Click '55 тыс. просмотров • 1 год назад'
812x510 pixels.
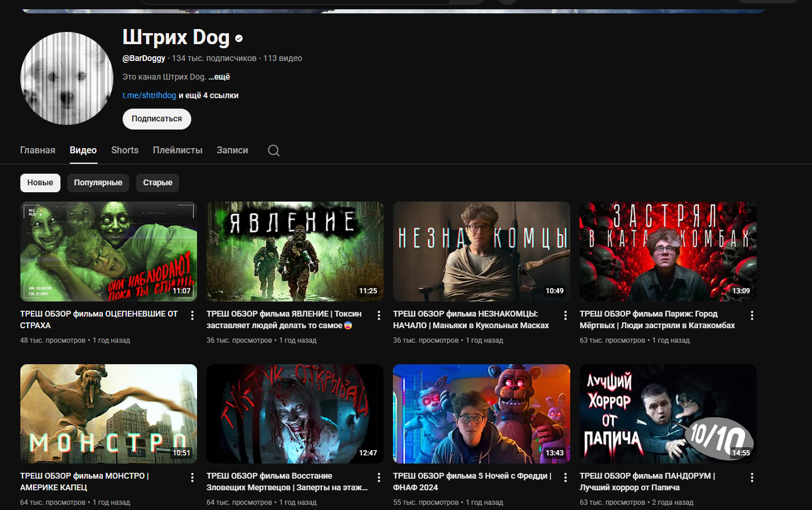pos(448,502)
